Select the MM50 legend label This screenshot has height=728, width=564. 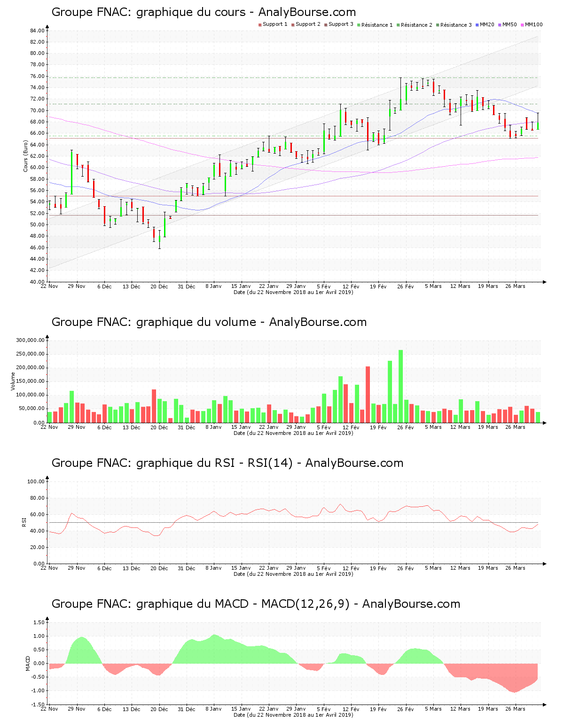pos(509,24)
